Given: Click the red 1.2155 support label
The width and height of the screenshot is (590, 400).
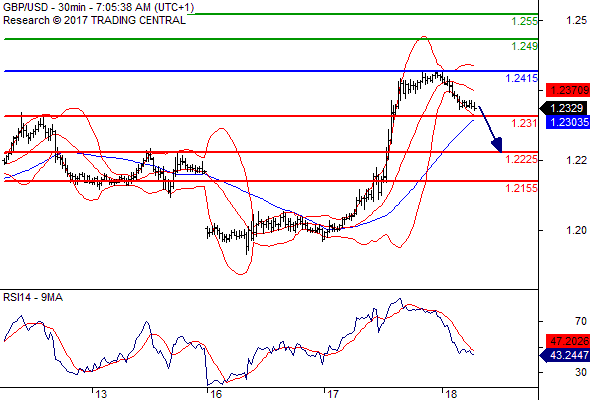Looking at the screenshot, I should tap(522, 188).
